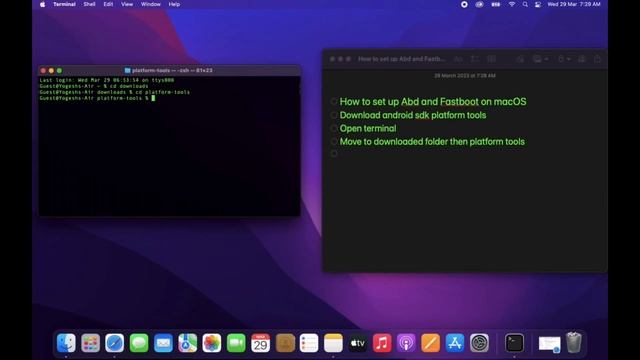
Task: Open the View menu
Action: click(x=127, y=4)
